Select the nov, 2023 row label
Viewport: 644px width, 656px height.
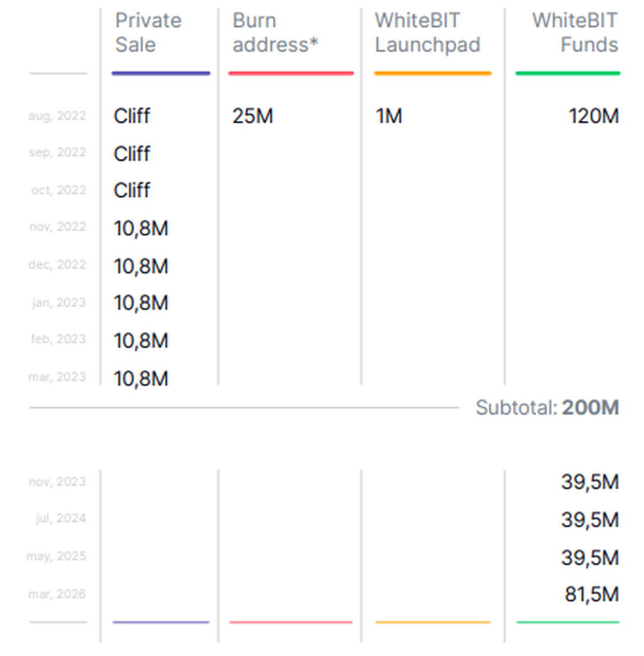(57, 482)
